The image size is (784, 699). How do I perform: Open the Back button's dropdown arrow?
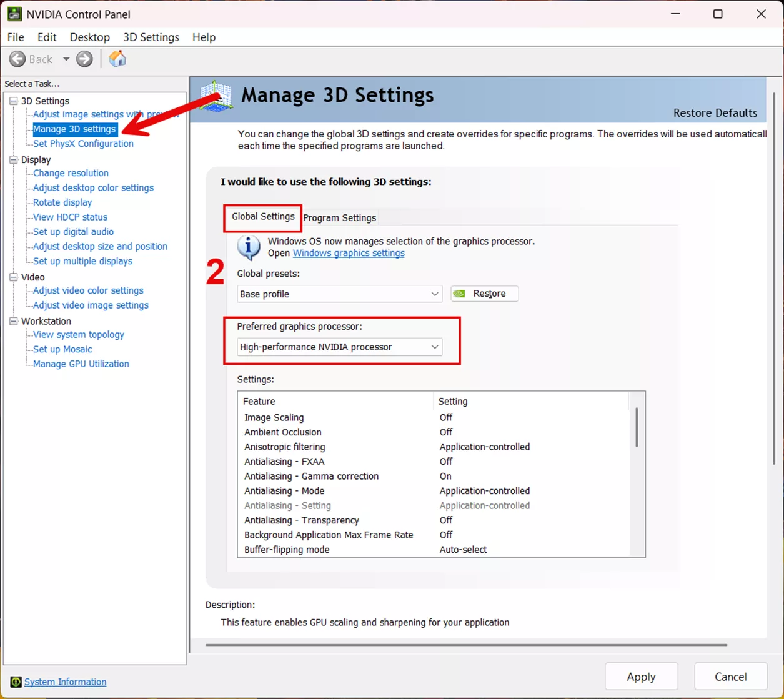[66, 59]
